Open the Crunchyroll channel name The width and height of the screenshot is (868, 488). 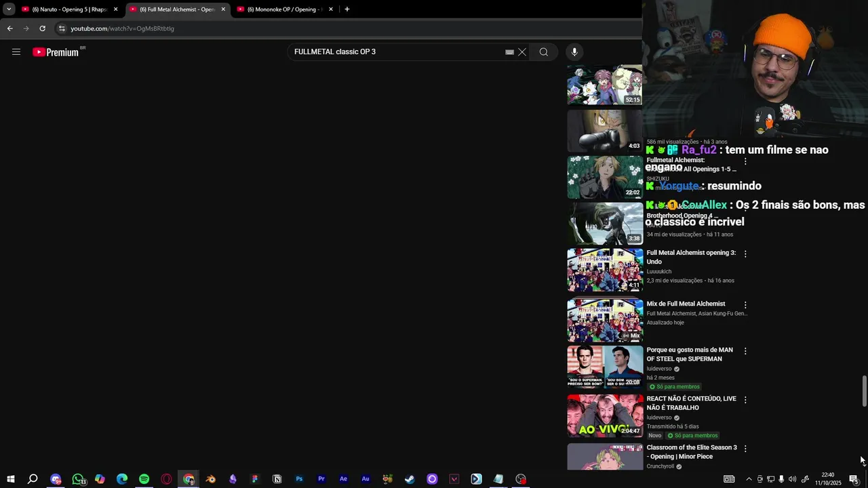660,466
